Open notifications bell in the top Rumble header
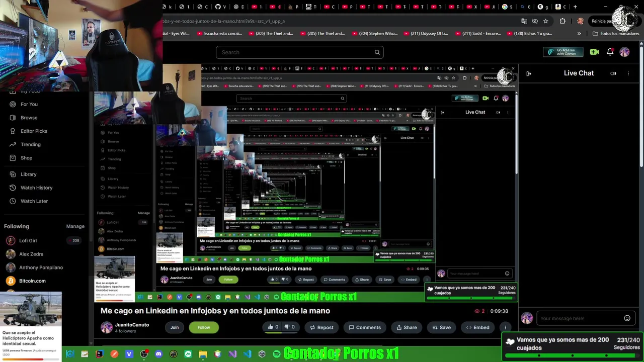The image size is (644, 362). pyautogui.click(x=610, y=52)
